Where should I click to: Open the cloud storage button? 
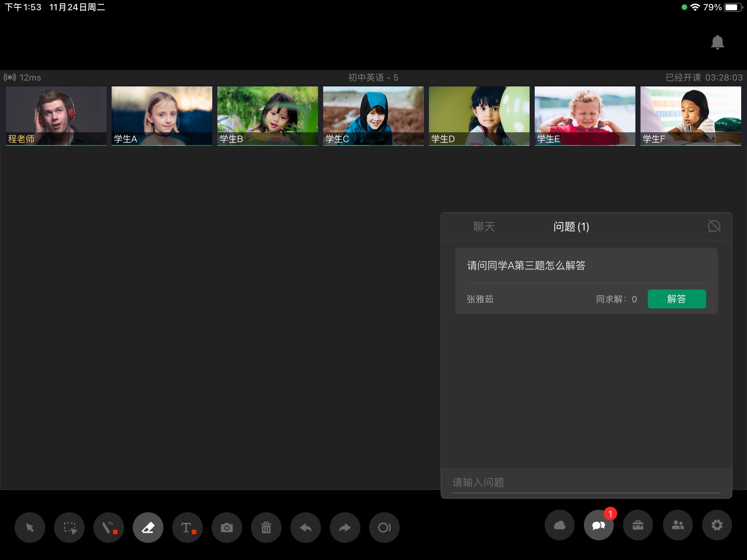pos(560,525)
